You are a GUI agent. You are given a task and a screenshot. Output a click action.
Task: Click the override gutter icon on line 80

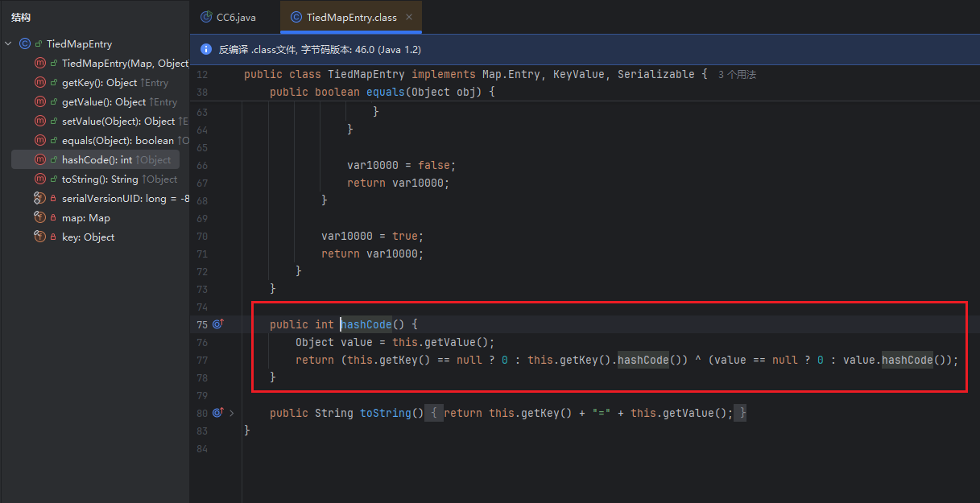pyautogui.click(x=217, y=413)
